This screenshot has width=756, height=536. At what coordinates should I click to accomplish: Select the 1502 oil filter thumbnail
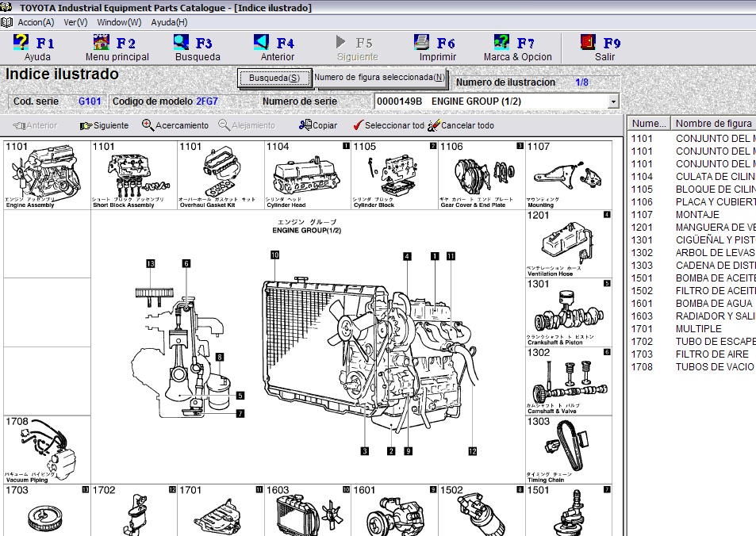482,511
